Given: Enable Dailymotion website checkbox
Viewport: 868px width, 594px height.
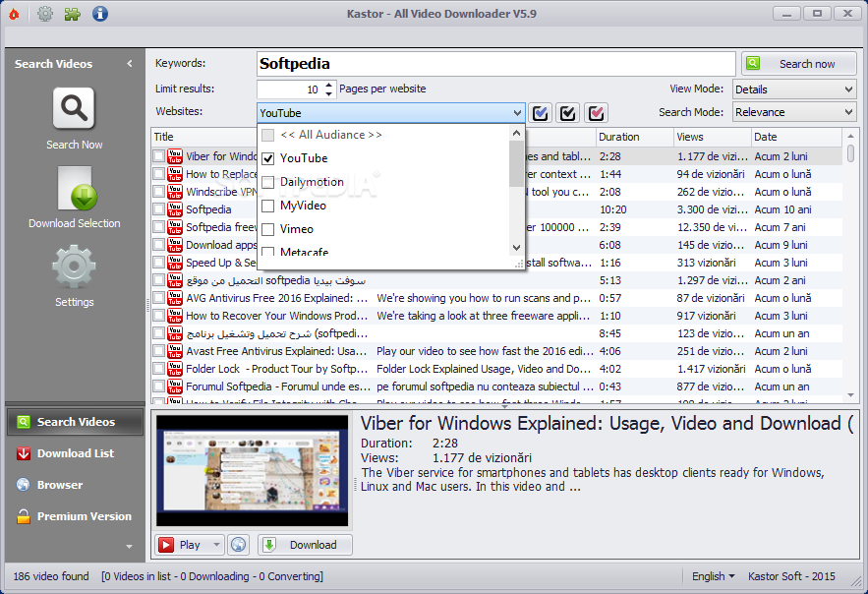Looking at the screenshot, I should coord(268,182).
